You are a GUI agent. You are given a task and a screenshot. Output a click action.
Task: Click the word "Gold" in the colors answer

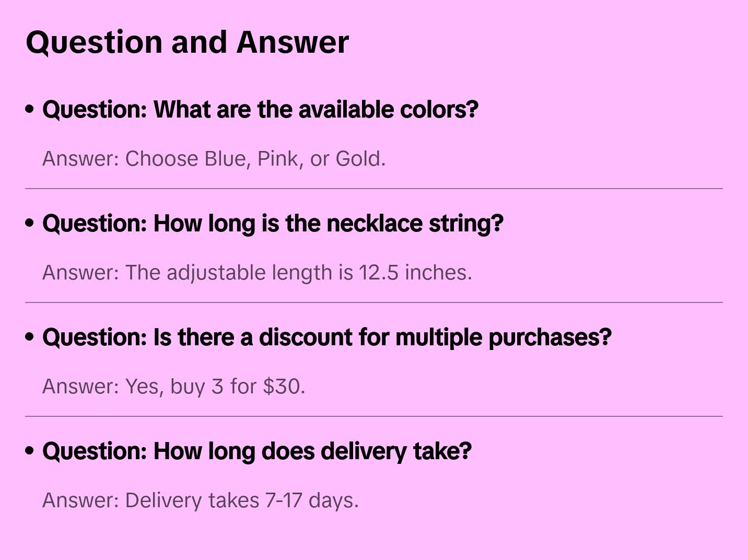tap(358, 159)
